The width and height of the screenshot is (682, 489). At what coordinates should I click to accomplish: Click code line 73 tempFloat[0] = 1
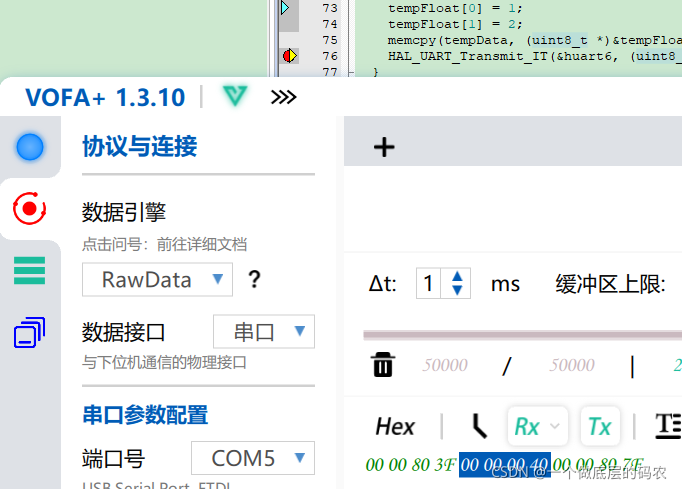(x=455, y=8)
